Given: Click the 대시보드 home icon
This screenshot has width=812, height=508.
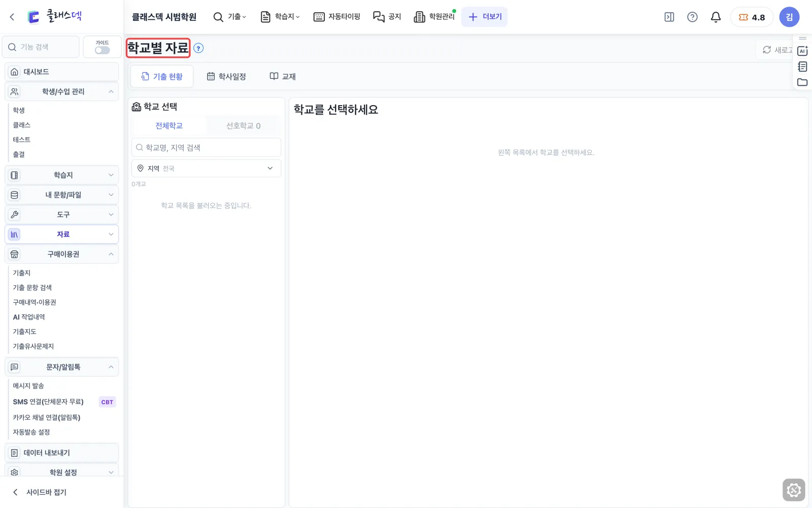Looking at the screenshot, I should [14, 72].
